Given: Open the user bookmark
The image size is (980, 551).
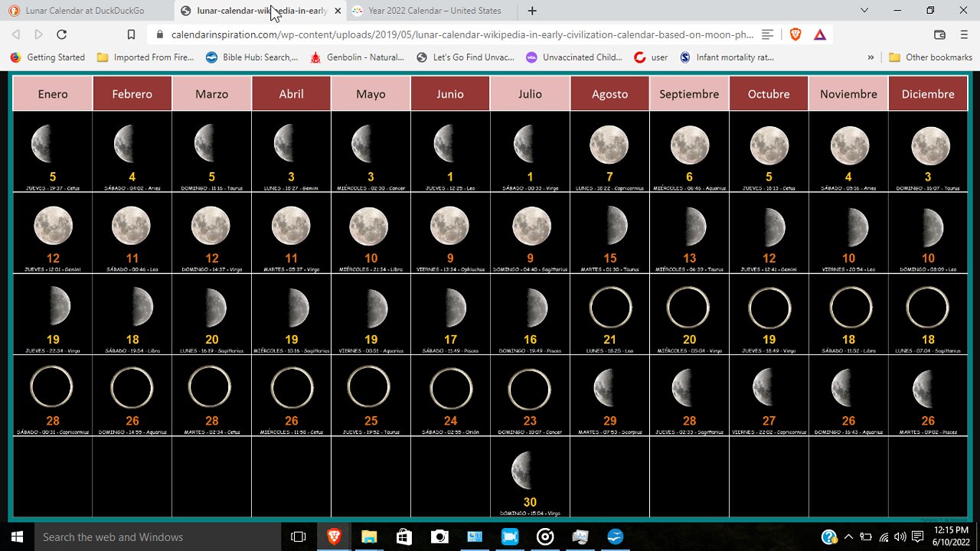Looking at the screenshot, I should pos(652,57).
